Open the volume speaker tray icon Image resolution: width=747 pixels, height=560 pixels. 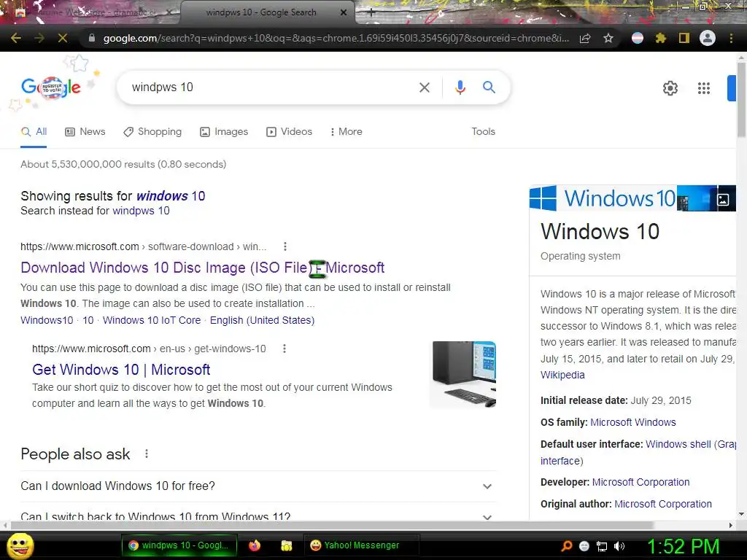(619, 546)
